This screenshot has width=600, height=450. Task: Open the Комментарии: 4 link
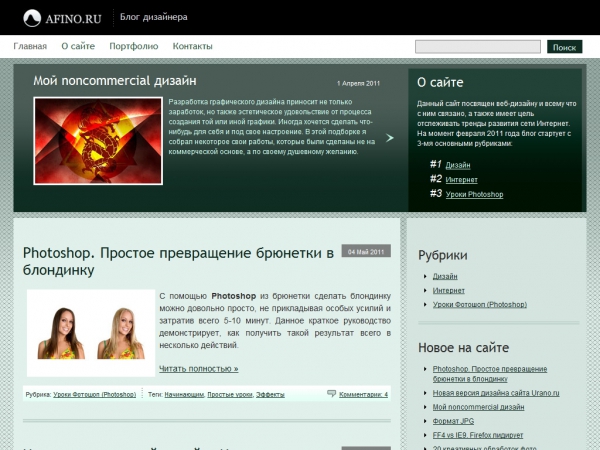[x=363, y=394]
